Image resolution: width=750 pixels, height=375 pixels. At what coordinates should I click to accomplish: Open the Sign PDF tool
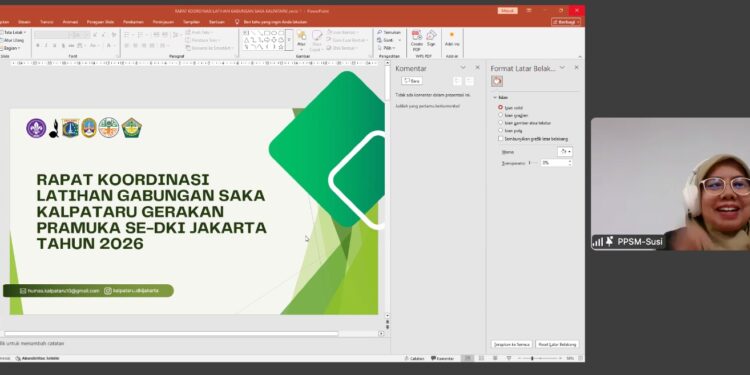pos(431,38)
